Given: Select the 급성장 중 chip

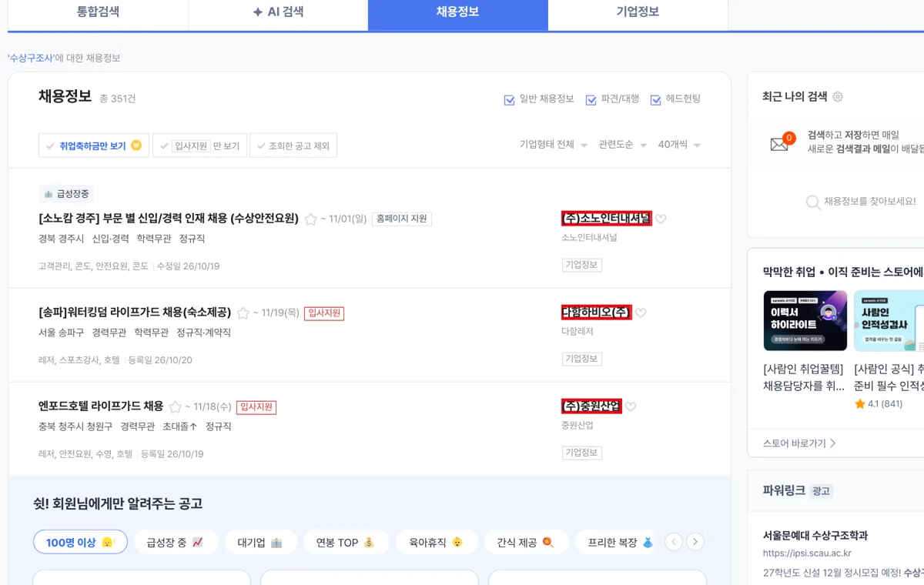Looking at the screenshot, I should coord(176,542).
